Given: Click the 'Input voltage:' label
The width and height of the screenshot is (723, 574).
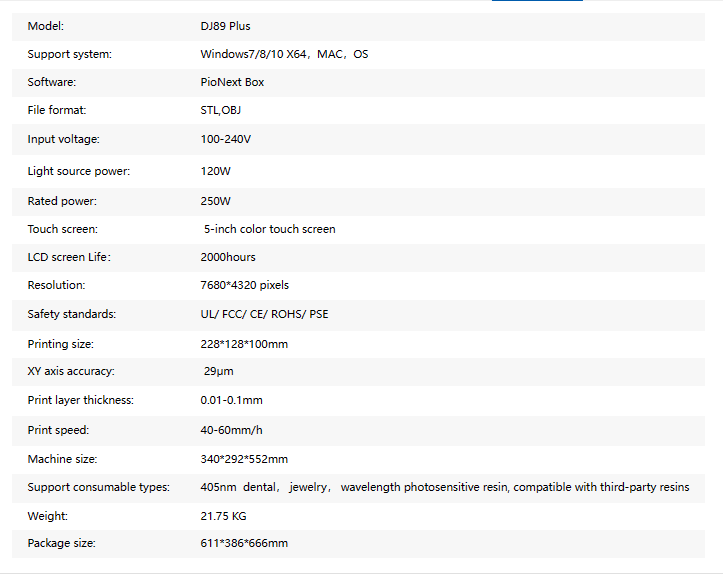Looking at the screenshot, I should (64, 139).
